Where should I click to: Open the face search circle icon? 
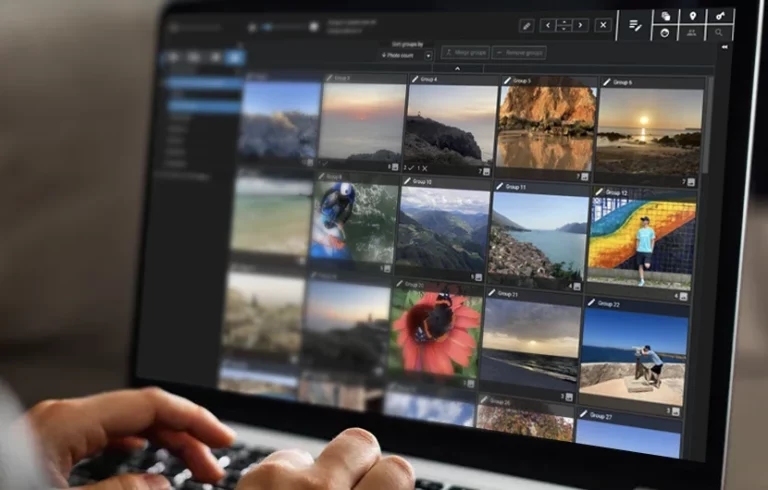tap(665, 33)
